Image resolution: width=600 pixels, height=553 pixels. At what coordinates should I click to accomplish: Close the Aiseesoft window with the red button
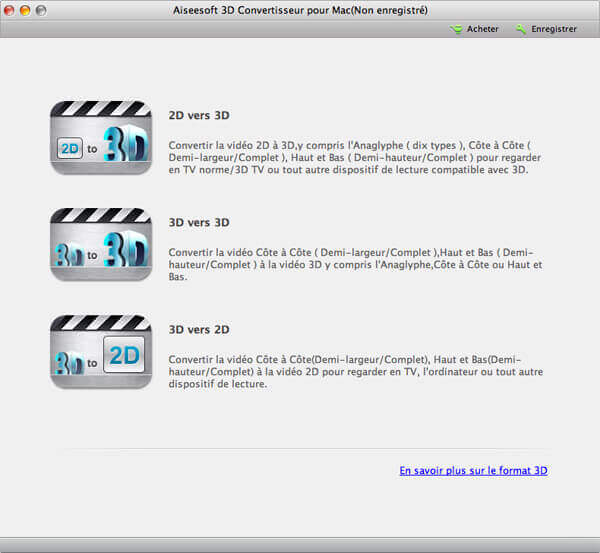(11, 10)
